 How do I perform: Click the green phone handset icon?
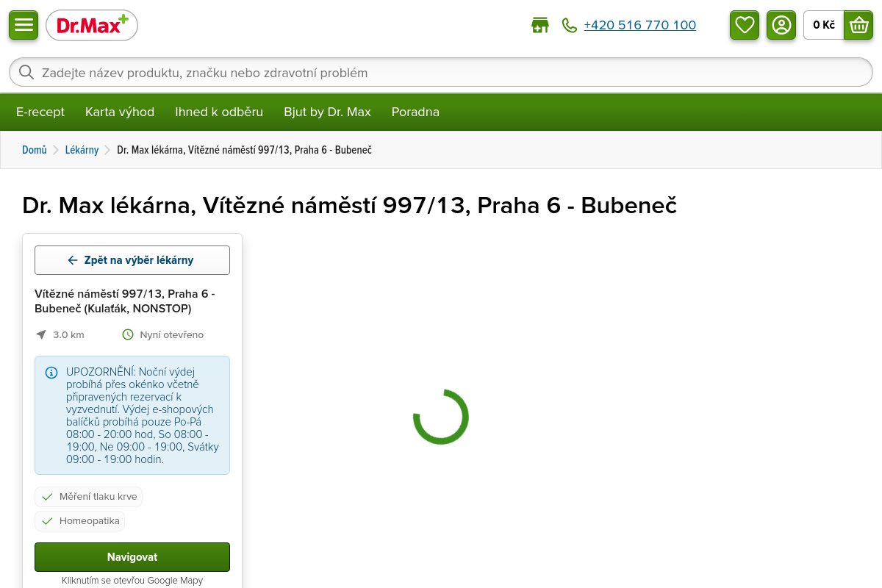(x=570, y=25)
